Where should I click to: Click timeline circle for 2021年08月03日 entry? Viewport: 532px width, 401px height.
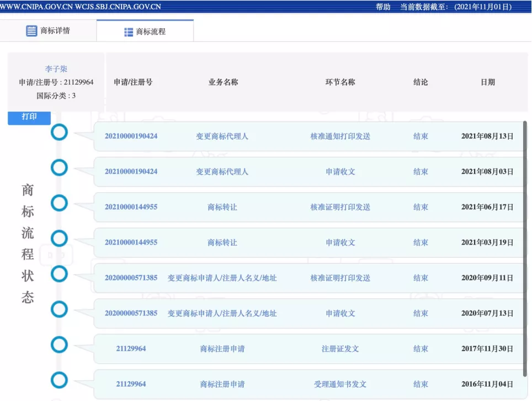pyautogui.click(x=59, y=168)
